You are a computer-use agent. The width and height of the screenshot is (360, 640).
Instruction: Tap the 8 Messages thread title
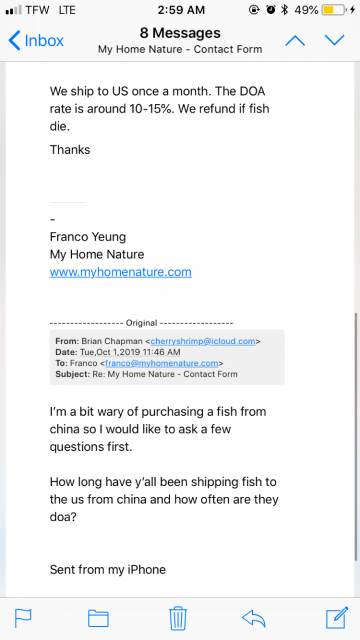tap(180, 33)
